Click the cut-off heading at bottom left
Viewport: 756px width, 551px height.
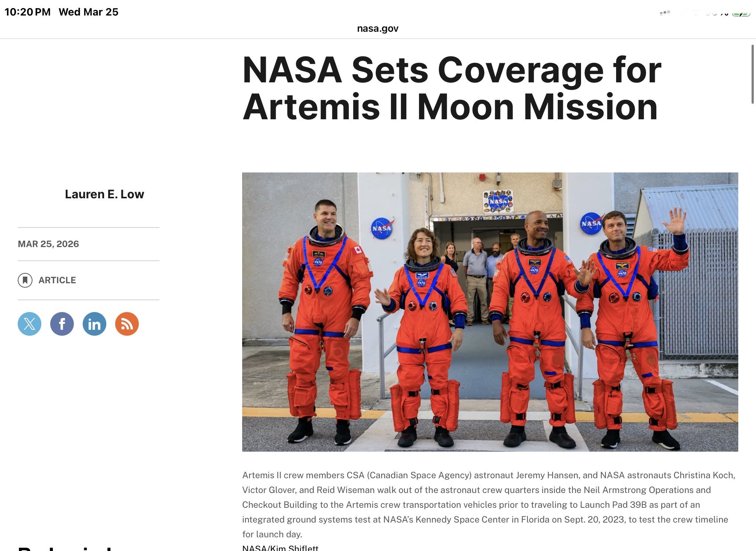coord(65,548)
